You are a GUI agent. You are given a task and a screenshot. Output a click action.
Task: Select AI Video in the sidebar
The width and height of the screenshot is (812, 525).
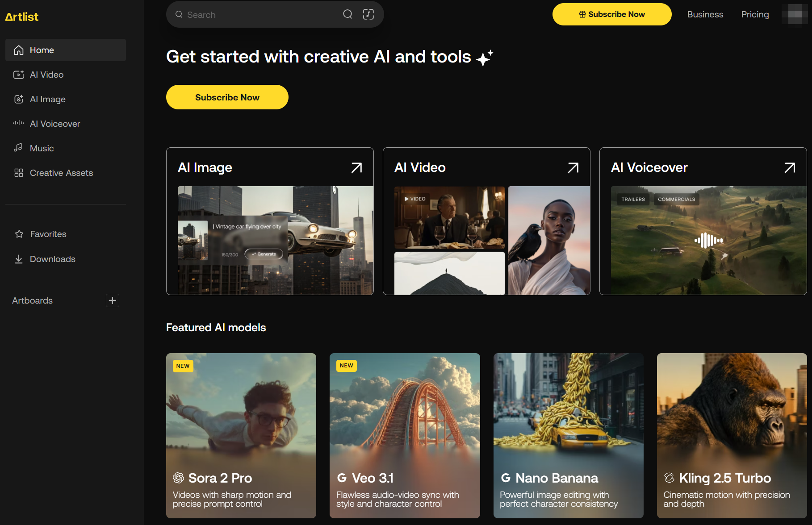coord(46,75)
